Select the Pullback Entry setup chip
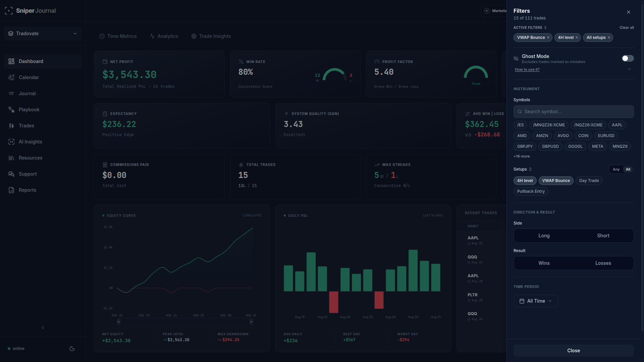The image size is (644, 362). point(531,191)
